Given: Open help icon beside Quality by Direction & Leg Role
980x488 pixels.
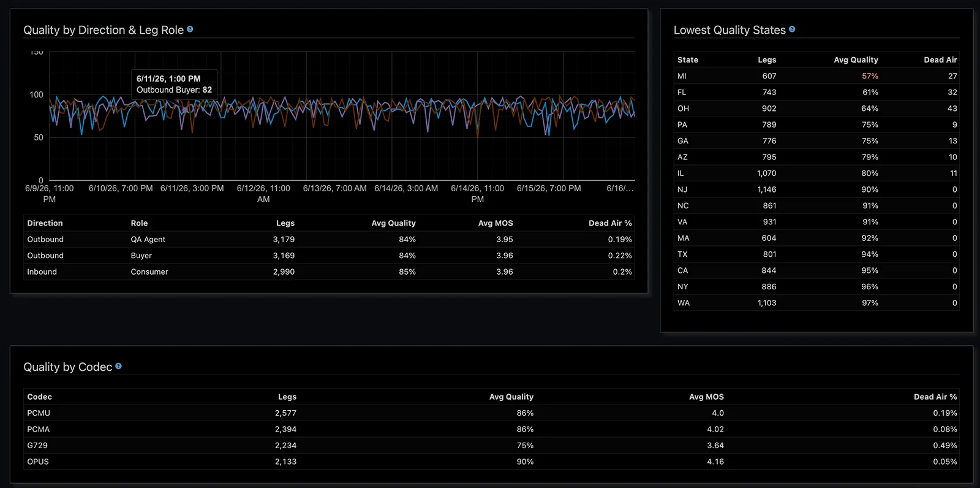Looking at the screenshot, I should (190, 29).
